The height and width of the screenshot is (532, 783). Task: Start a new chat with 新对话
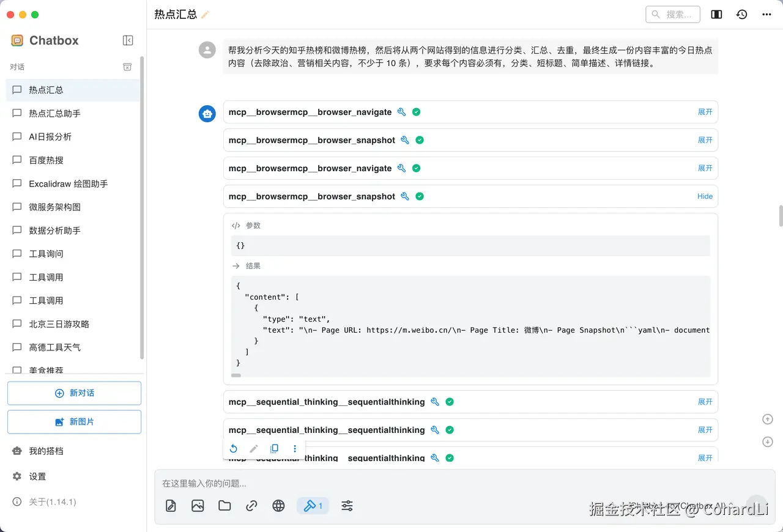pos(74,393)
